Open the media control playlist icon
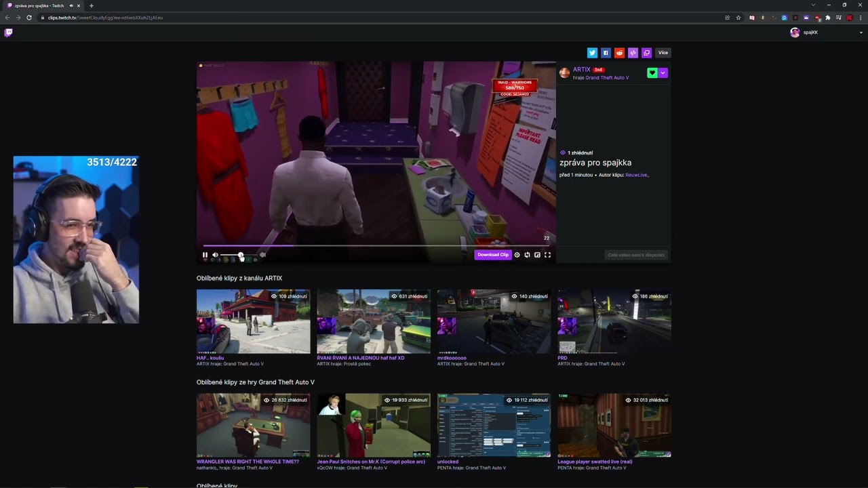 point(839,18)
